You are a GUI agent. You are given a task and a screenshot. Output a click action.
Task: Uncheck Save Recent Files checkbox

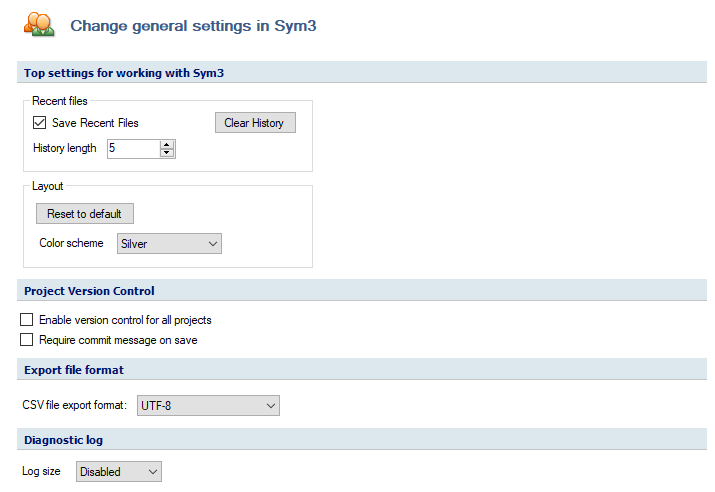pos(40,123)
